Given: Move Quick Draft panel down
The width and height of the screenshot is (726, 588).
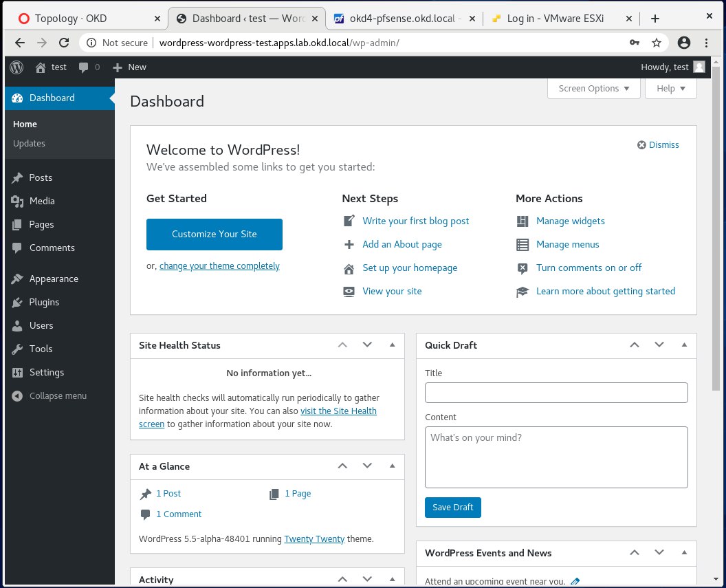Looking at the screenshot, I should click(659, 345).
